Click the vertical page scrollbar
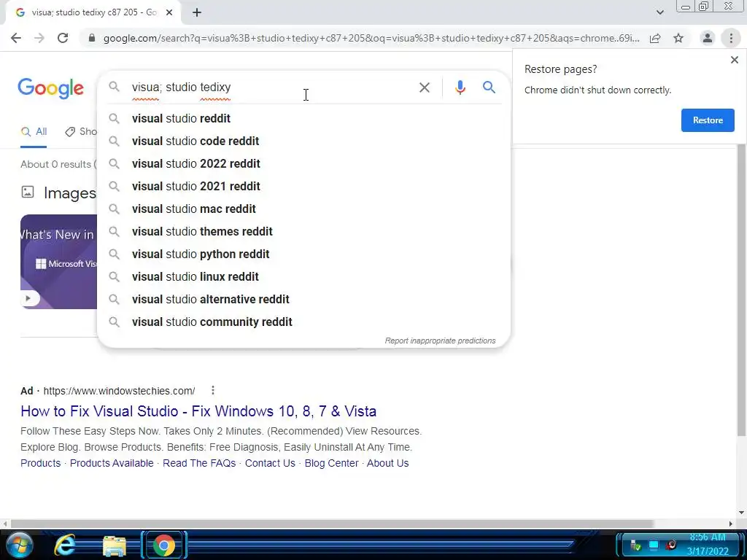This screenshot has width=747, height=560. click(x=741, y=290)
